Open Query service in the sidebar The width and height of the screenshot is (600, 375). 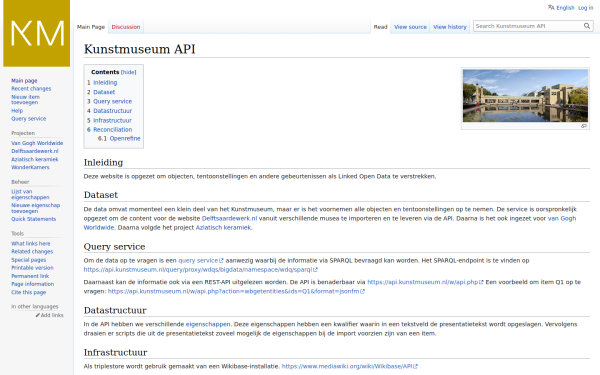pyautogui.click(x=28, y=119)
